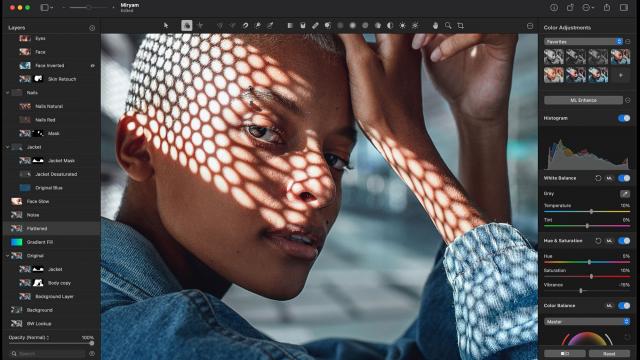Click the layer filter icon beside Search
This screenshot has width=640, height=360.
point(92,353)
